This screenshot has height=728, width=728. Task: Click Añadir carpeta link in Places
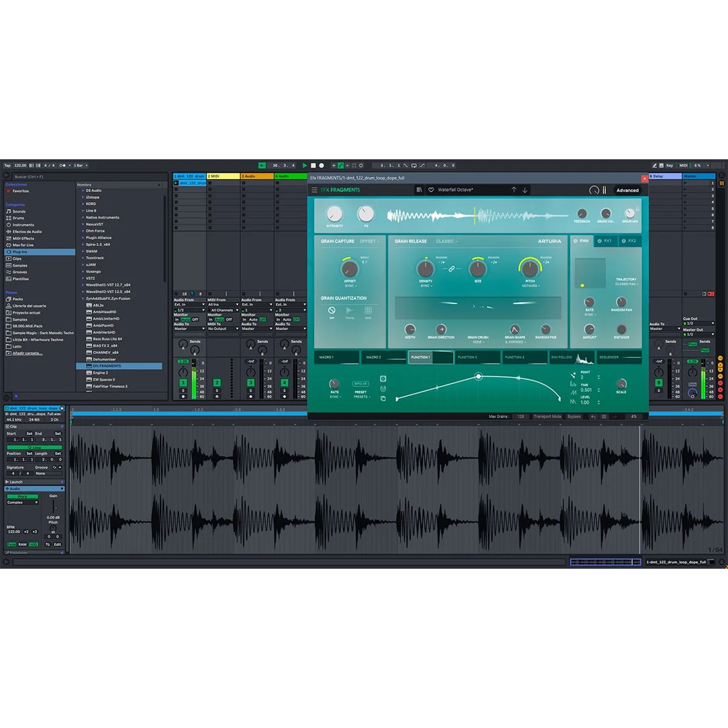[x=27, y=353]
